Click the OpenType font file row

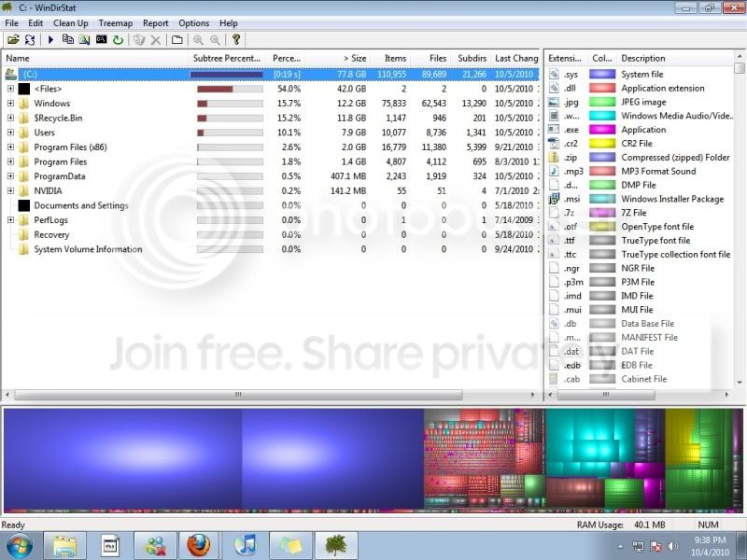657,227
